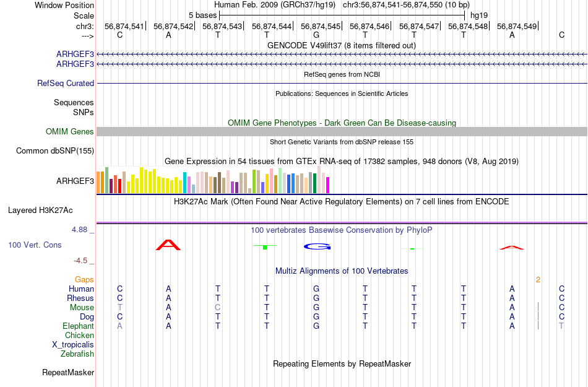This screenshot has height=387, width=588.
Task: Click the -4.5 PhyloP lower scale value
Action: pyautogui.click(x=80, y=260)
